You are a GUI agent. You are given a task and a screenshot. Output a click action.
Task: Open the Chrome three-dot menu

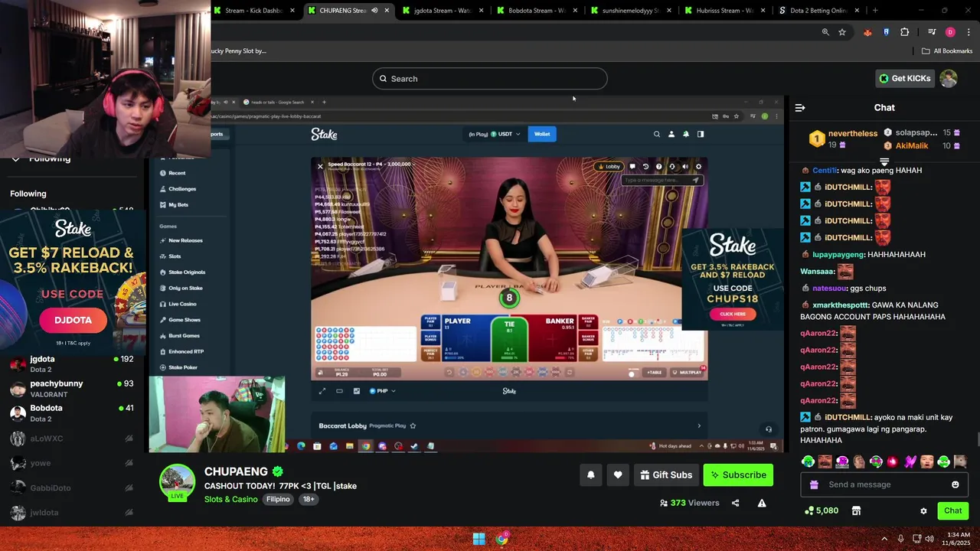[969, 32]
